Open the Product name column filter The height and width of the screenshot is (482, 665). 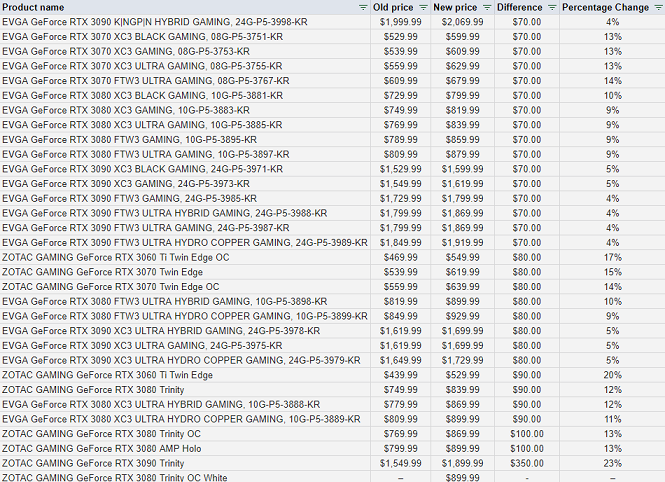363,8
